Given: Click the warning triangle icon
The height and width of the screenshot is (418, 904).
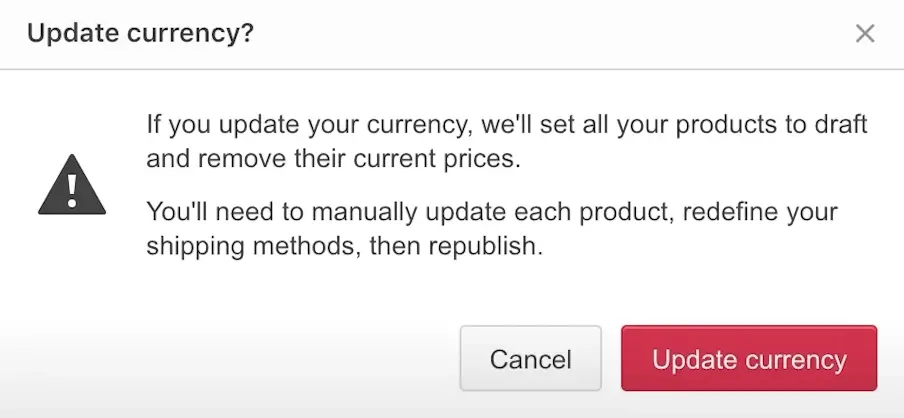Looking at the screenshot, I should (72, 184).
